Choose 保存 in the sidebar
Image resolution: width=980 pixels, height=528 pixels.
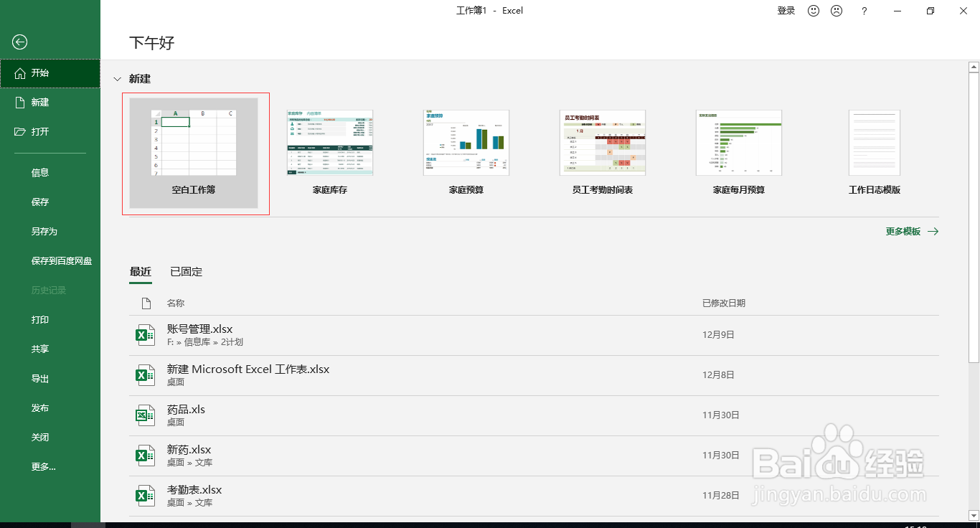[50, 202]
